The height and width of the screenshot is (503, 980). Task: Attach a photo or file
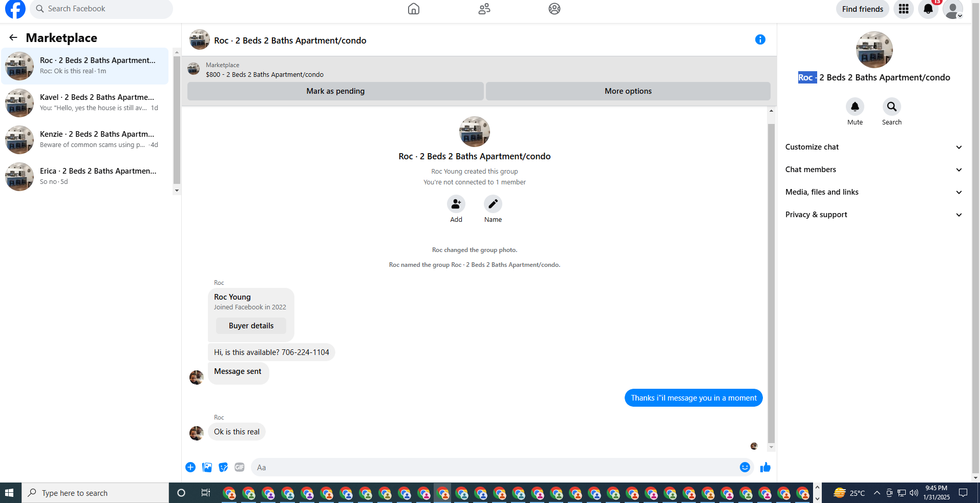point(207,467)
